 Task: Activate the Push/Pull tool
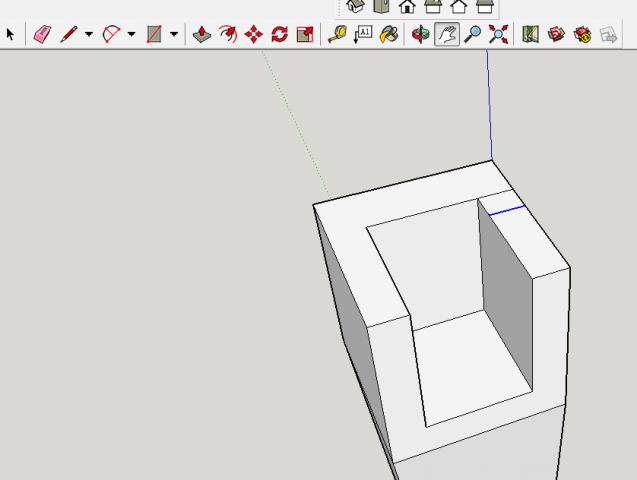[x=201, y=34]
